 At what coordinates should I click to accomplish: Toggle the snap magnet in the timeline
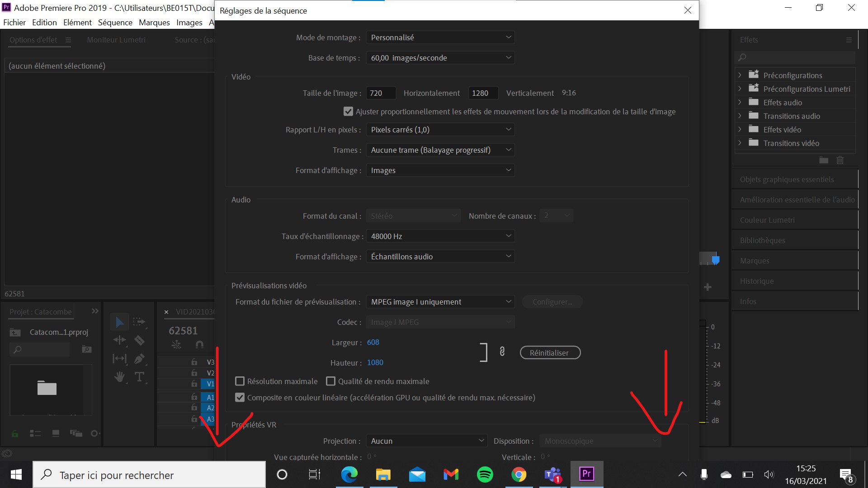[199, 344]
